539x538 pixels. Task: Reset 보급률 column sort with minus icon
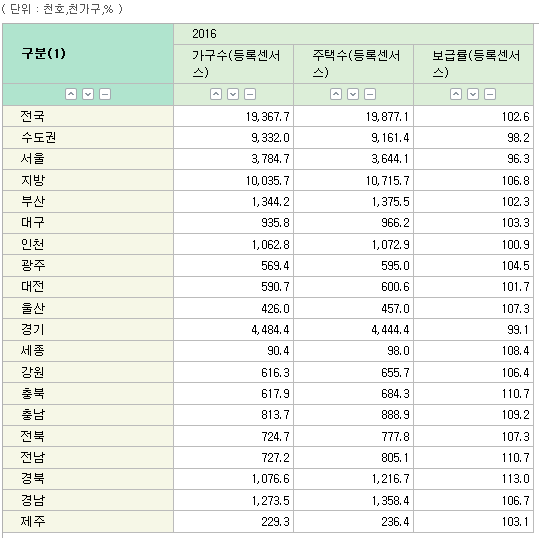point(490,94)
